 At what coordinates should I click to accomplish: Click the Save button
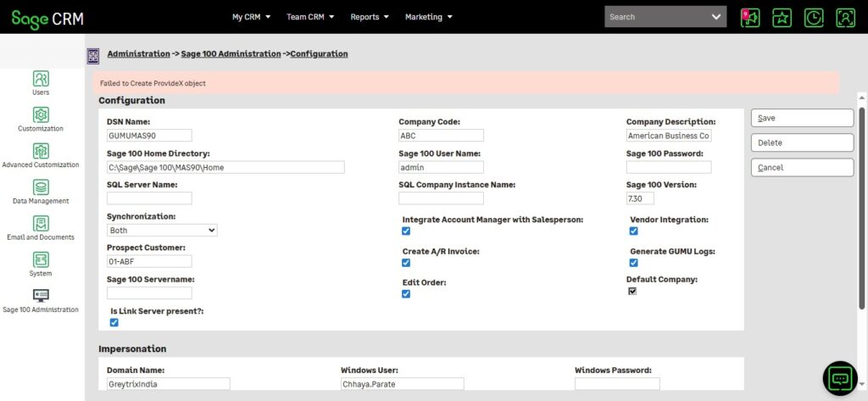click(801, 118)
